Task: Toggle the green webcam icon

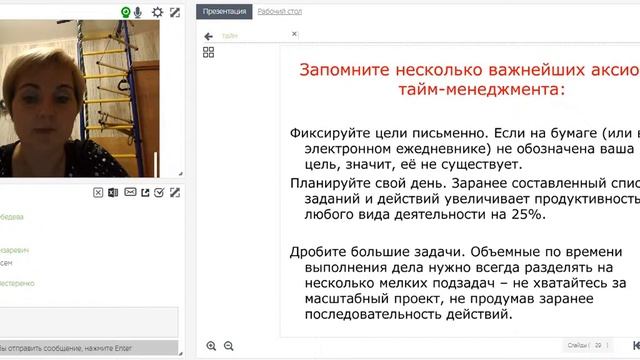Action: 126,13
